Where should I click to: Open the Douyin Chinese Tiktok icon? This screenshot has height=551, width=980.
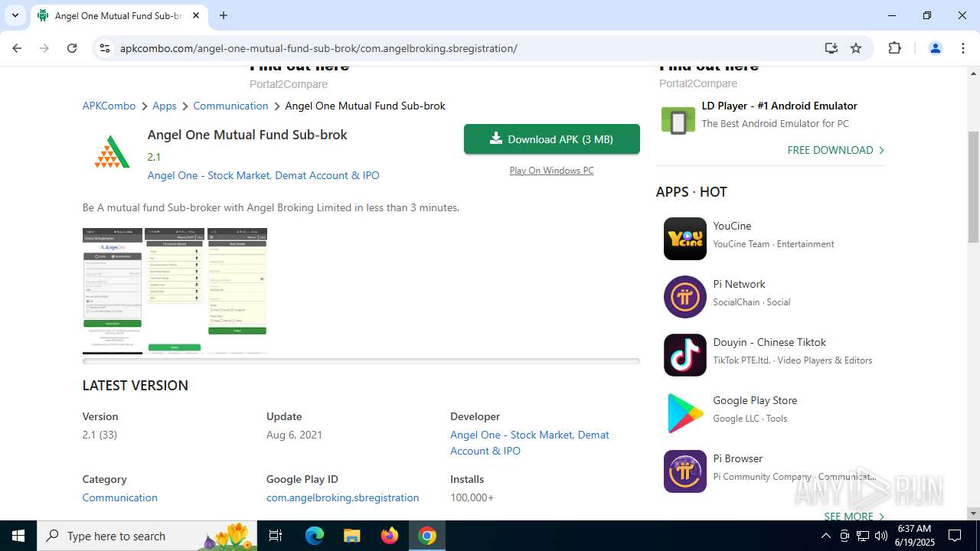685,355
